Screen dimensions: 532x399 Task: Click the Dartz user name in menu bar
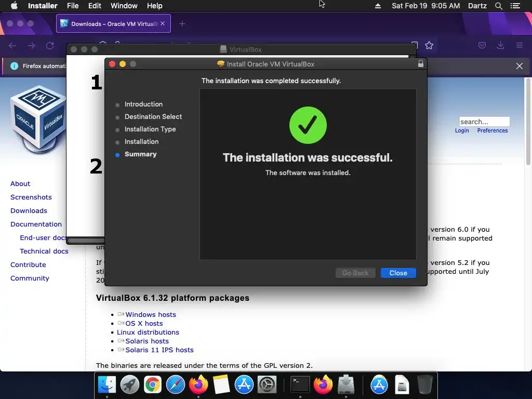click(477, 6)
